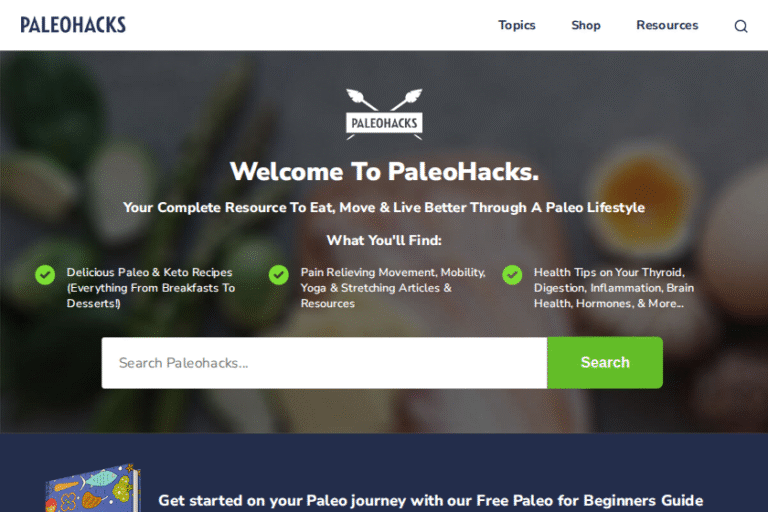Click green checkmark beside Health Tips on Thyroid
This screenshot has height=512, width=768.
click(x=512, y=275)
